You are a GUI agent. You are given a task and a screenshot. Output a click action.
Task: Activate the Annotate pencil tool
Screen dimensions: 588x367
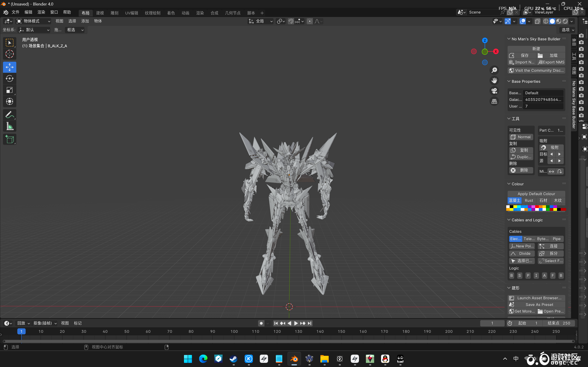[x=9, y=115]
